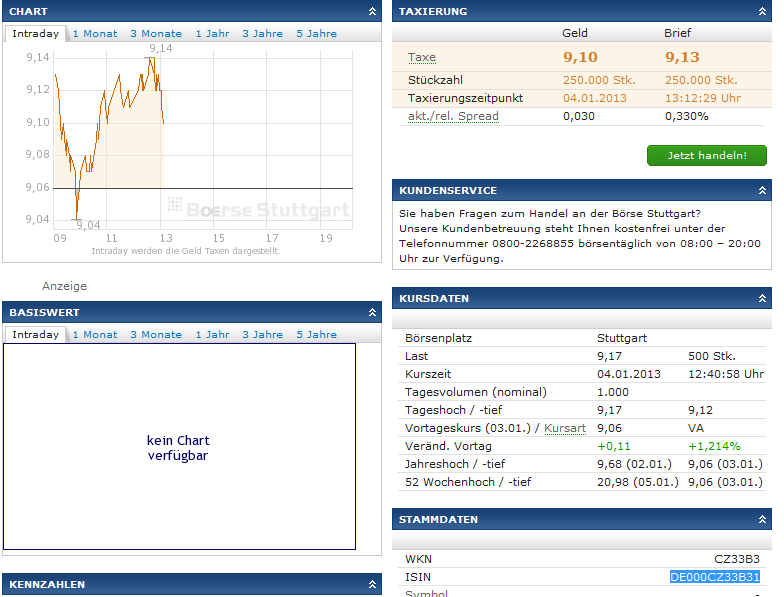The image size is (784, 597).
Task: Open the akt./rel. Spread link
Action: 453,116
